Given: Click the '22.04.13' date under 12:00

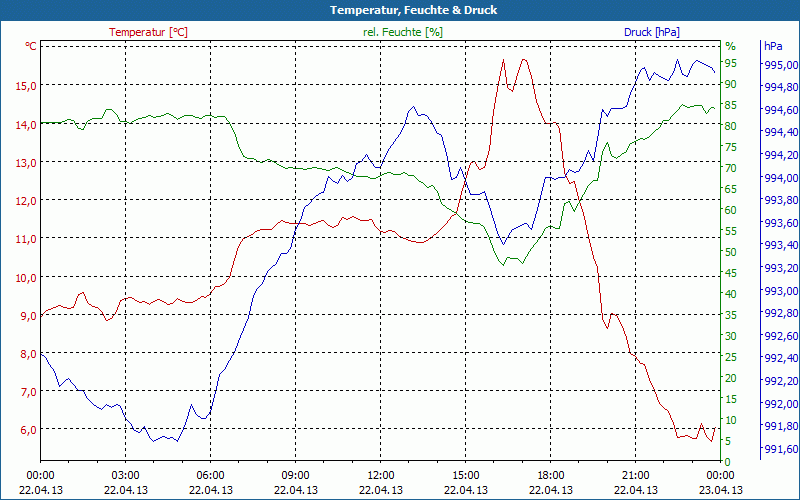Looking at the screenshot, I should click(381, 490).
